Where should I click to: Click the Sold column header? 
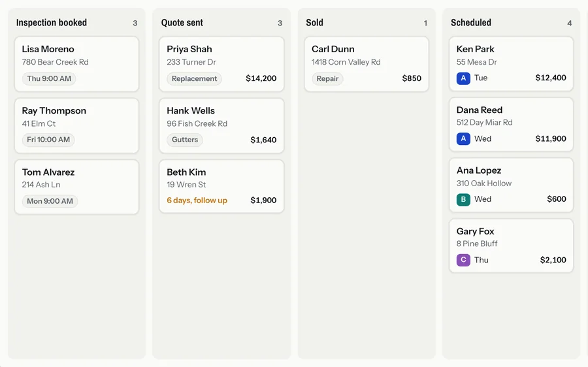point(315,22)
